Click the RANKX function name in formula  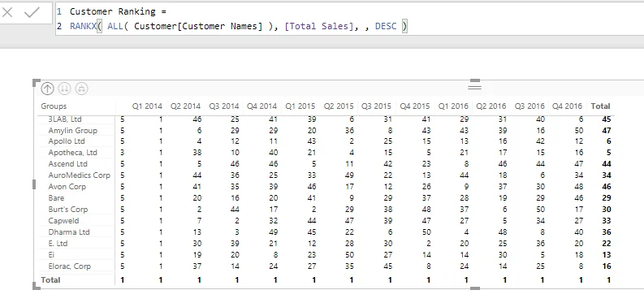[83, 26]
